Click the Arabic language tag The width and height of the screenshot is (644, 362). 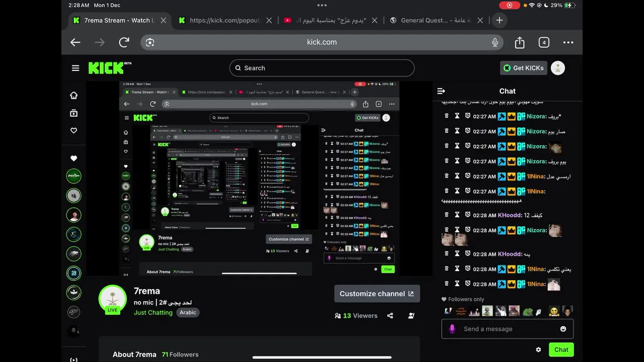(x=188, y=312)
